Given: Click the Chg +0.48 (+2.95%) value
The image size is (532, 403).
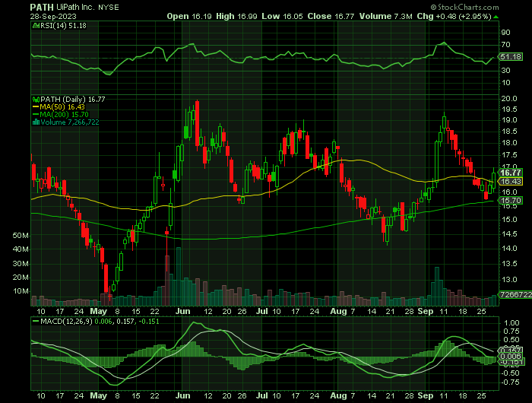Looking at the screenshot, I should [454, 16].
